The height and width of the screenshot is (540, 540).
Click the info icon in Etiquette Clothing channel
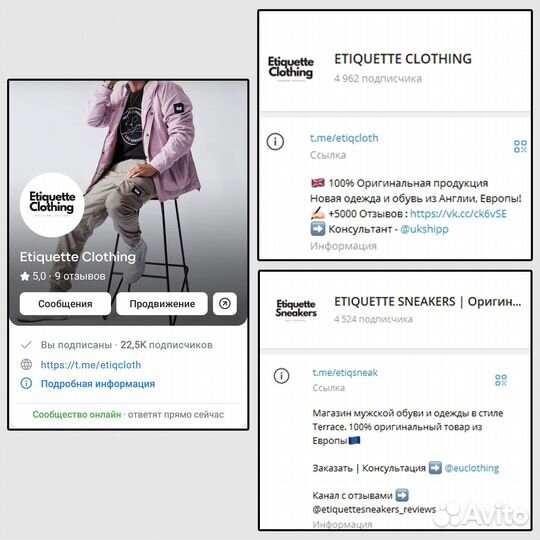coord(275,142)
